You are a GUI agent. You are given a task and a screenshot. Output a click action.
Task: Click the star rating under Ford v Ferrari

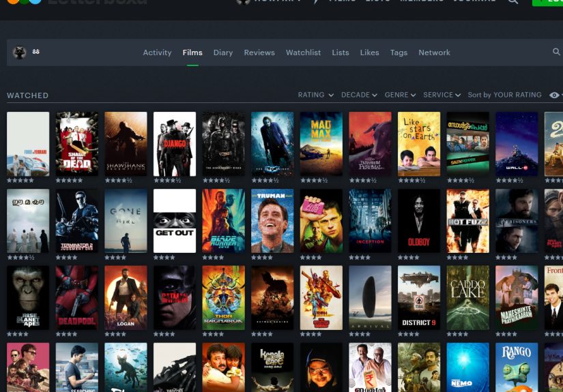point(20,181)
